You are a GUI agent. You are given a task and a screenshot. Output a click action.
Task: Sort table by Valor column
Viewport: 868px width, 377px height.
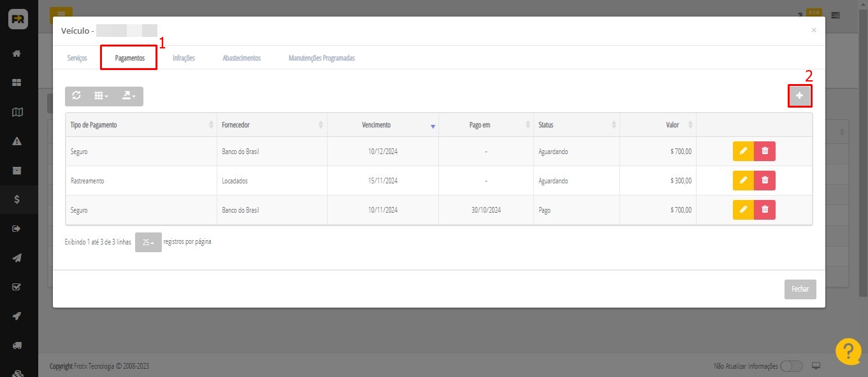click(672, 125)
